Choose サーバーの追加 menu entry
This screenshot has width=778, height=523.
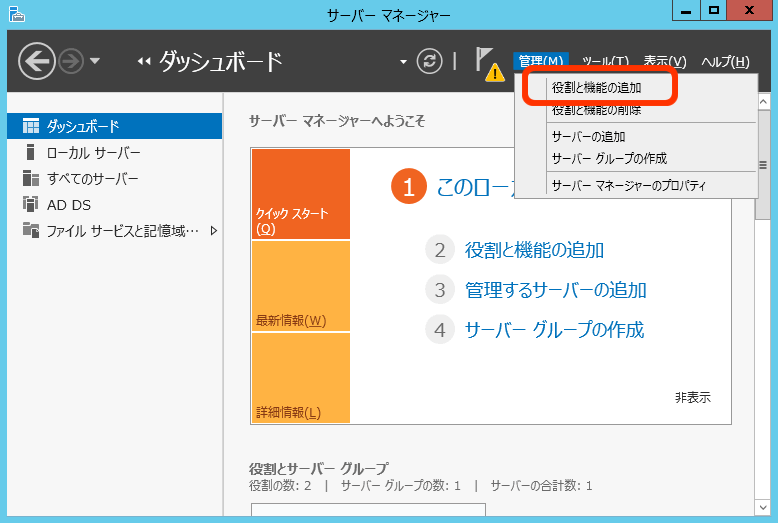pyautogui.click(x=588, y=136)
